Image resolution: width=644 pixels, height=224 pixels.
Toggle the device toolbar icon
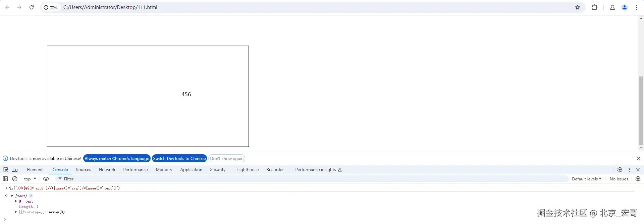15,170
